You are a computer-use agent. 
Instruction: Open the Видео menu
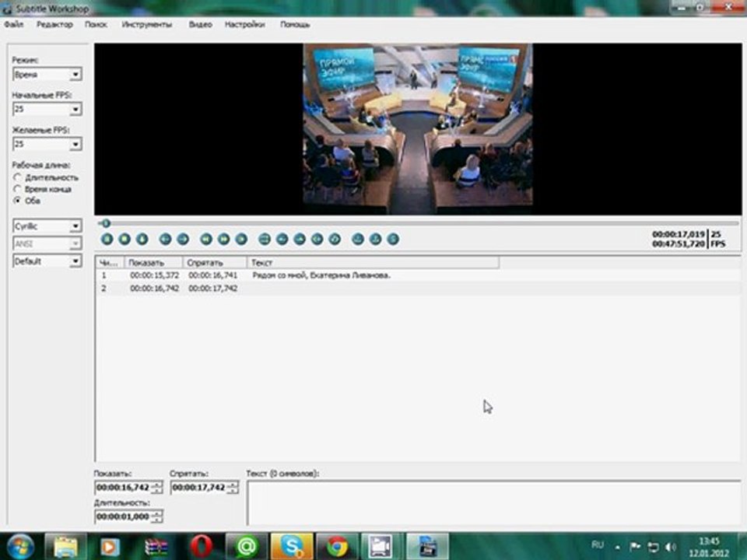201,24
